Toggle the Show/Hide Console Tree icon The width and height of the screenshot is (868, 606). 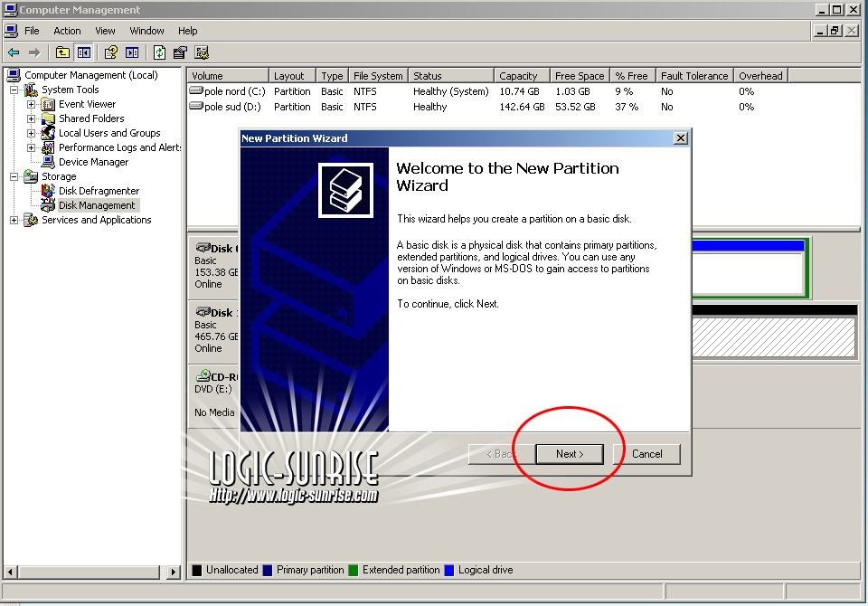[x=83, y=52]
